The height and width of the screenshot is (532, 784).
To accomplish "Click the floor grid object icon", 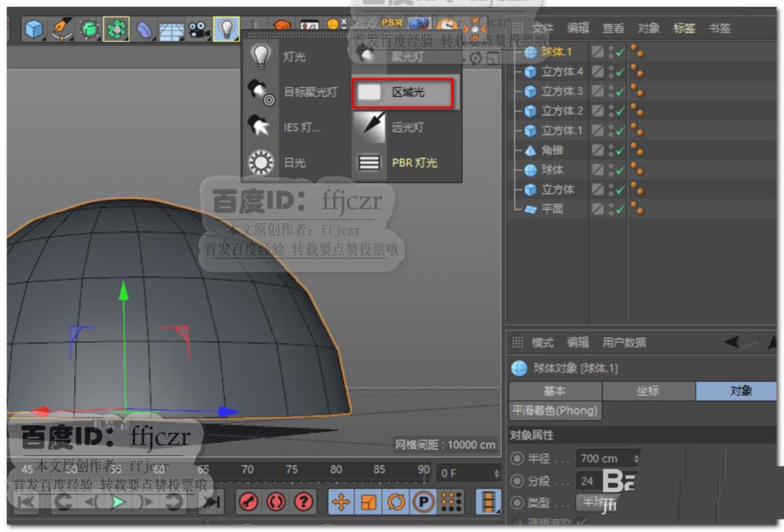I will point(172,30).
